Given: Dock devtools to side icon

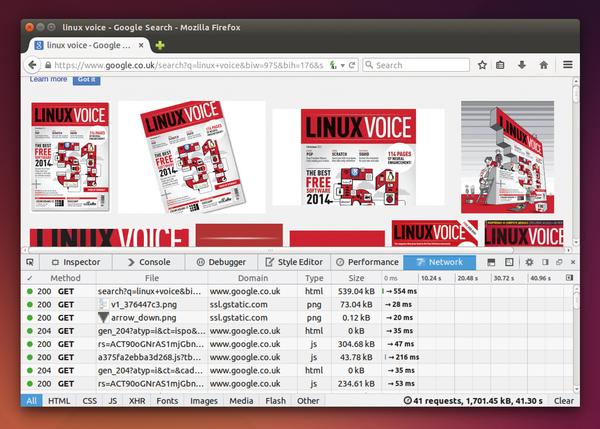Looking at the screenshot, I should (545, 262).
